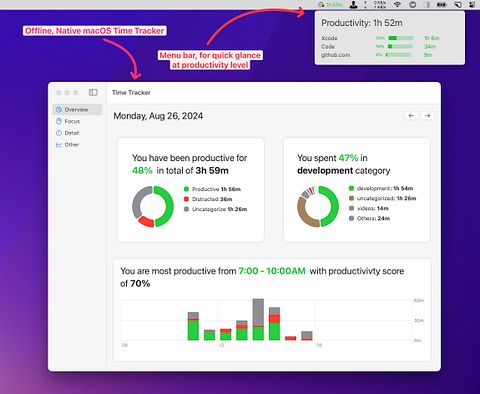
Task: Click the tallest bar in hourly chart
Action: click(258, 319)
